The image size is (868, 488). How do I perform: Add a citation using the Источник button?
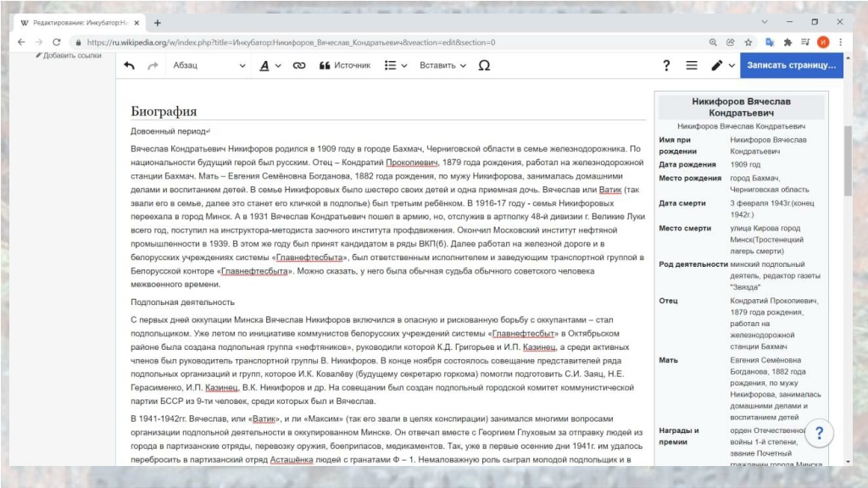(345, 65)
